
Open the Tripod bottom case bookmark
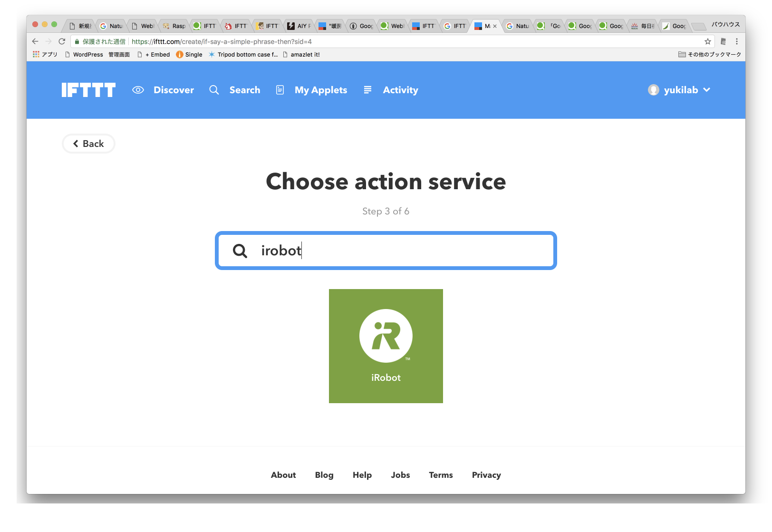pos(243,54)
